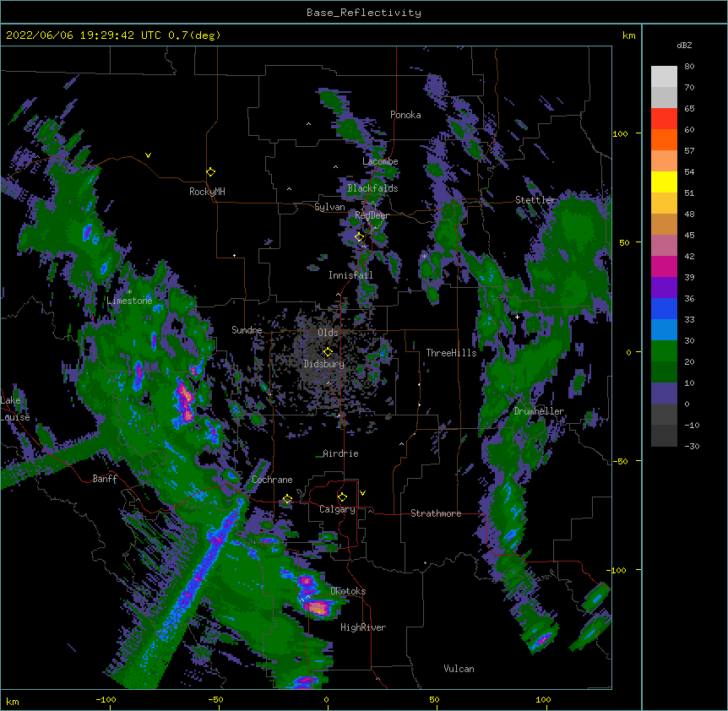Click the Lake Louise label
Image resolution: width=728 pixels, height=711 pixels.
[15, 409]
